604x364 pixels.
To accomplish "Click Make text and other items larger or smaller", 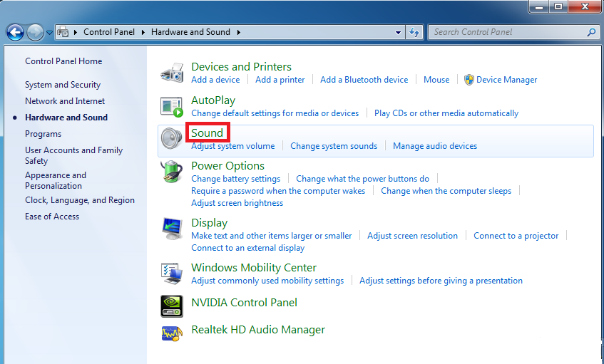I will point(272,236).
